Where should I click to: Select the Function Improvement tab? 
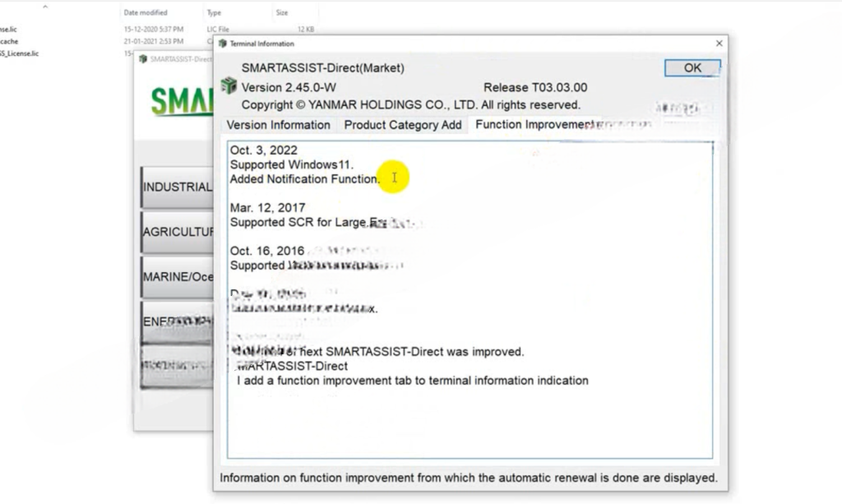534,125
